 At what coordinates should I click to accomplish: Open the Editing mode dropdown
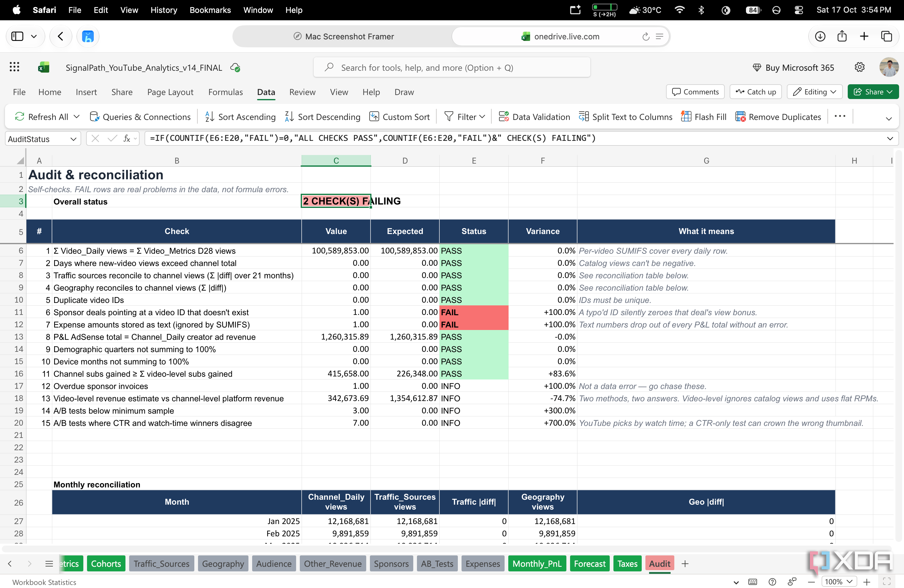815,92
